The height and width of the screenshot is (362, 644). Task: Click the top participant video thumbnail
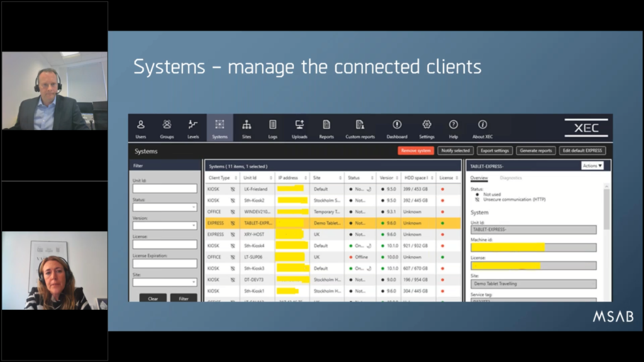55,90
